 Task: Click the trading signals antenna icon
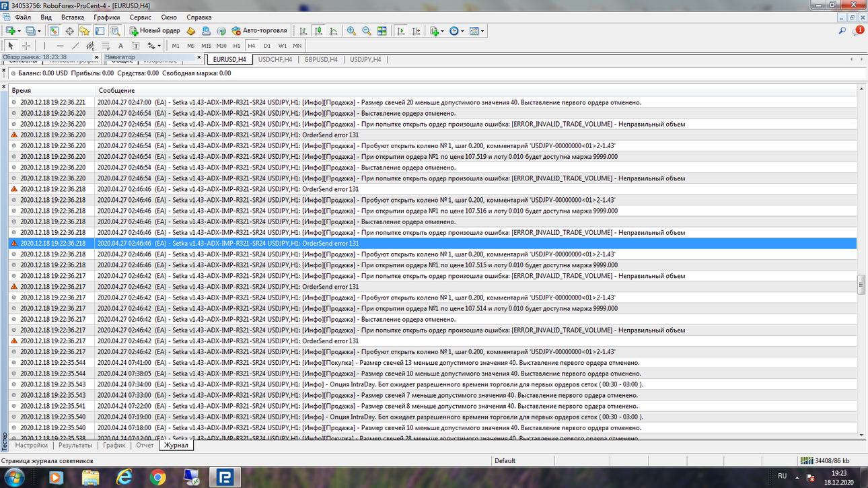(221, 31)
